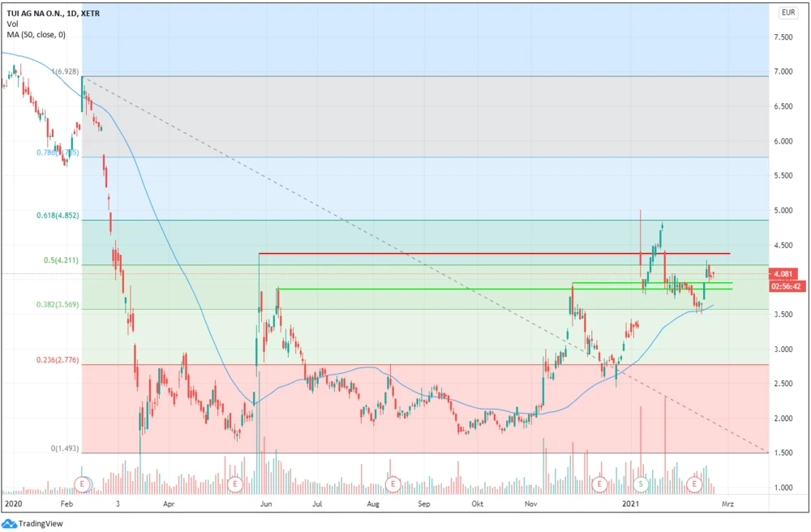
Task: Select the red horizontal resistance line
Action: coord(487,254)
